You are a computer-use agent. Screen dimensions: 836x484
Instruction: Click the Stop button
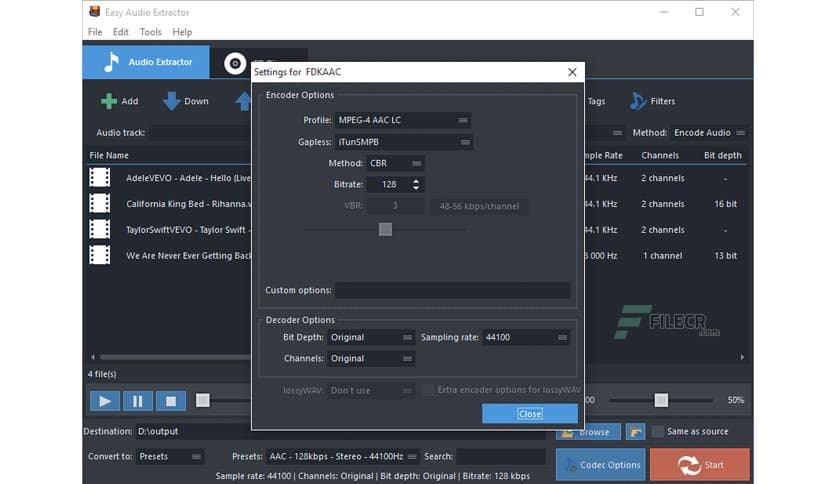[x=171, y=401]
